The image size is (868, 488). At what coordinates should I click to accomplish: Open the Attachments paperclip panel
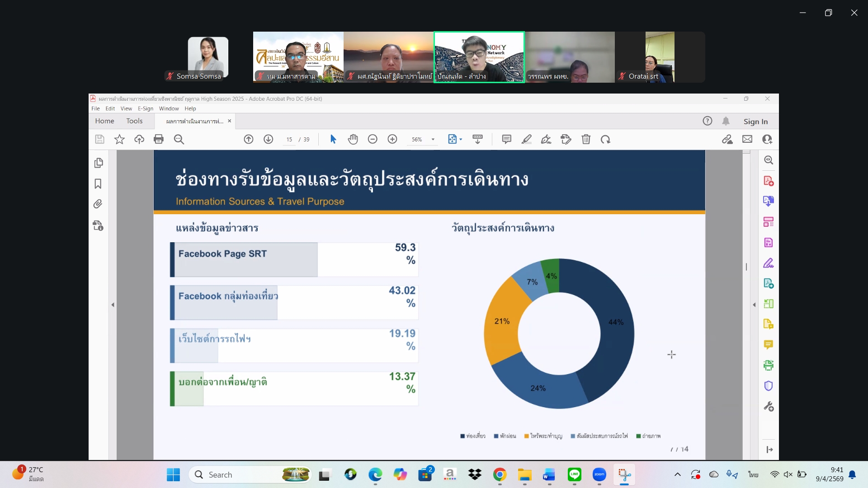coord(98,204)
